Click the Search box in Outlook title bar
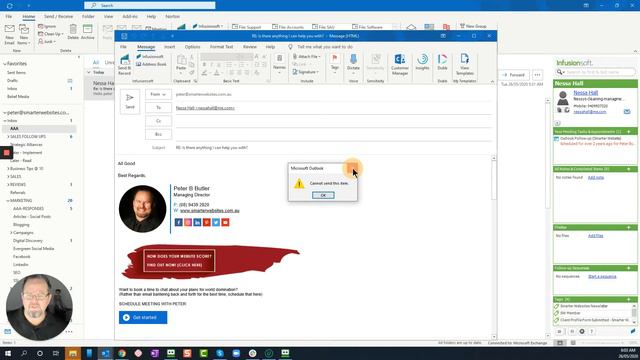The image size is (640, 360). click(x=149, y=5)
